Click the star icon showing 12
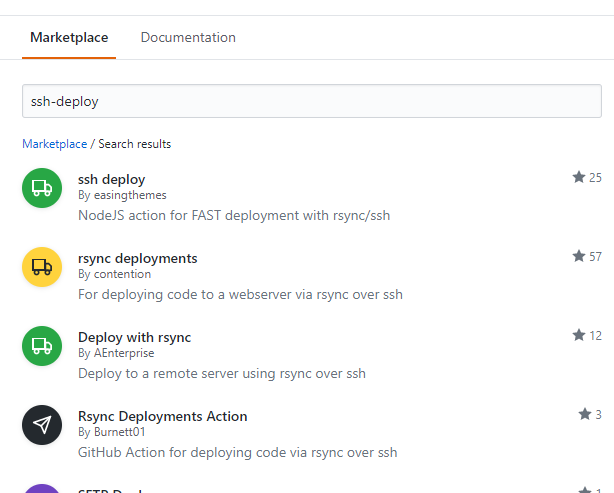 (x=578, y=335)
